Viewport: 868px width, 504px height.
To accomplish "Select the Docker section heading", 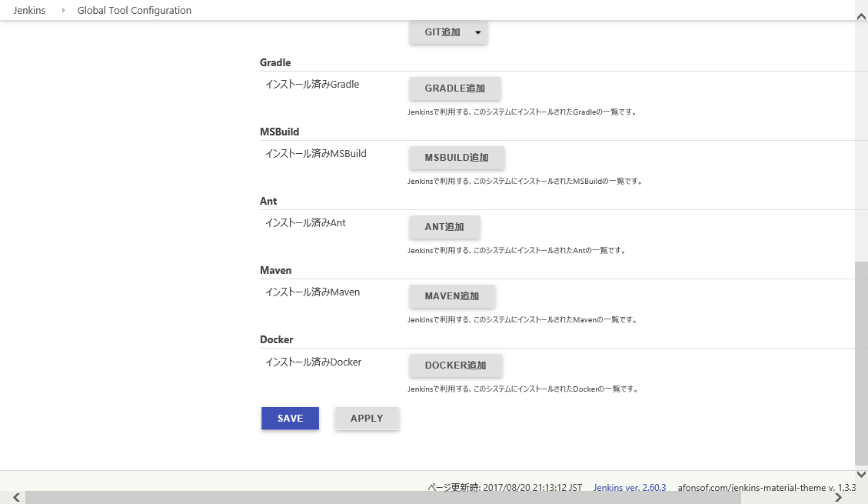I will coord(276,339).
